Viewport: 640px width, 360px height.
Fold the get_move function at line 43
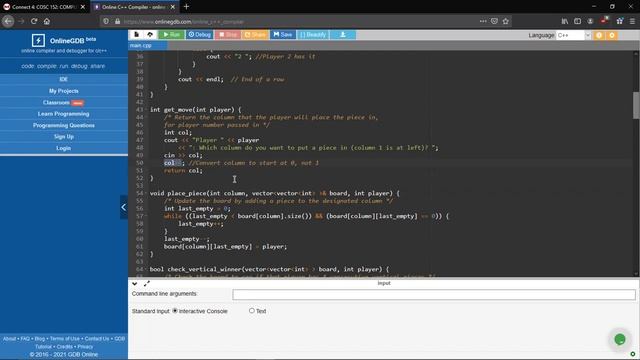(x=146, y=110)
